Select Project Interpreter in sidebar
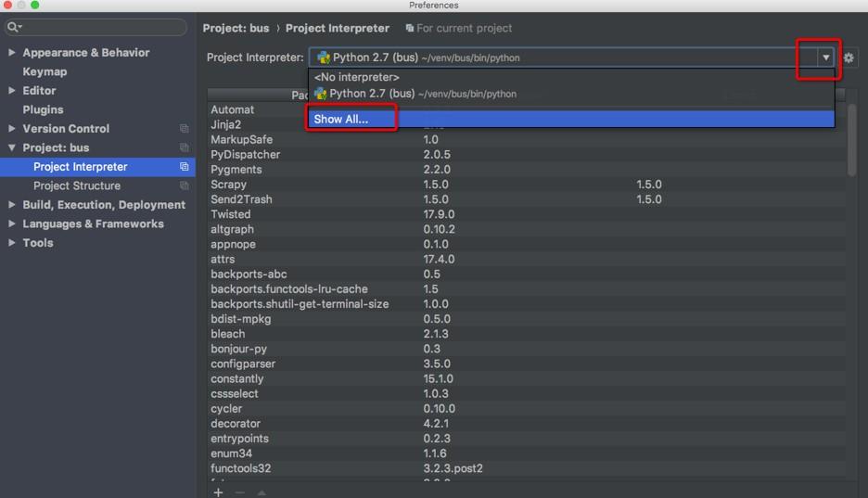Screen dimensions: 868x498 pos(97,167)
